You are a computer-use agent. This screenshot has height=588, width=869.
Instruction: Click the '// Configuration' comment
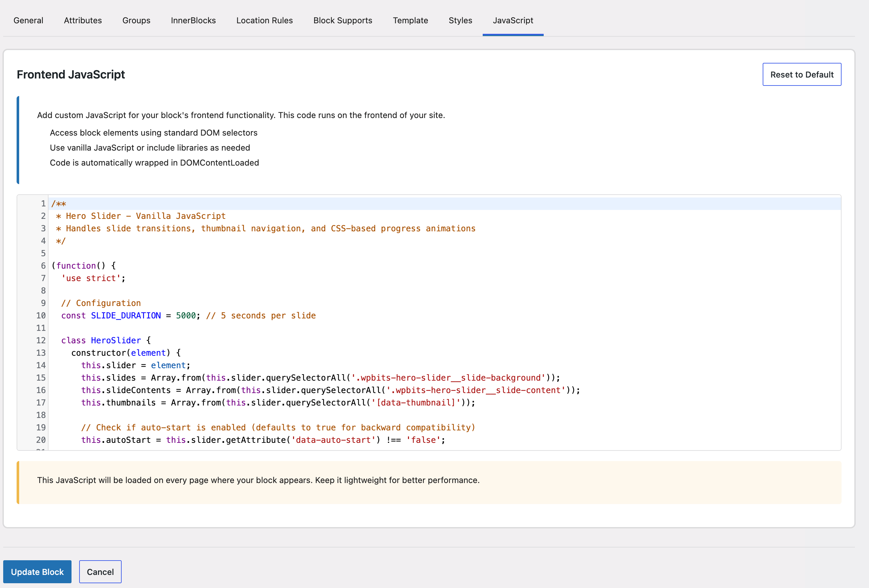pos(101,303)
